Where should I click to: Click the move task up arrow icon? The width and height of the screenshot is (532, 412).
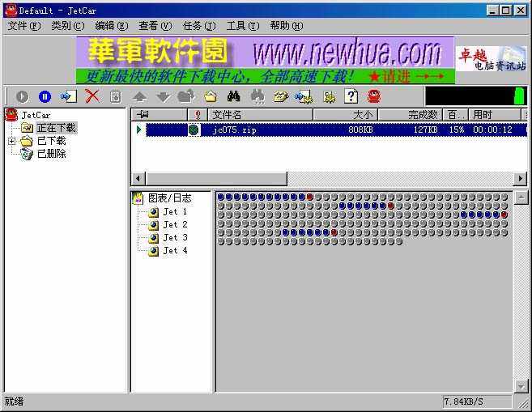pyautogui.click(x=139, y=96)
